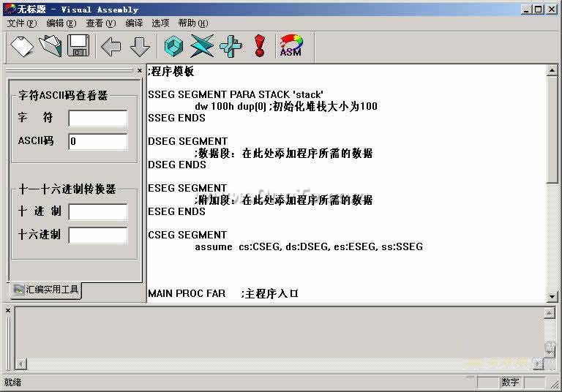This screenshot has width=562, height=392.
Task: Click the down arrow toolbar icon
Action: tap(140, 47)
